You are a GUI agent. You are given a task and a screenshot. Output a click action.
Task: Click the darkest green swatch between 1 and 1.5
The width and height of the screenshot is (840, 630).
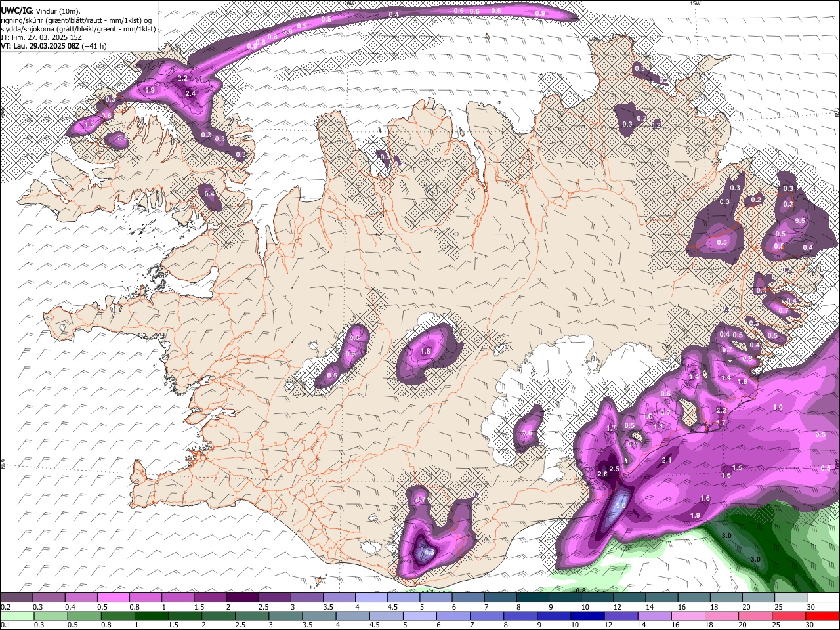pos(151,616)
